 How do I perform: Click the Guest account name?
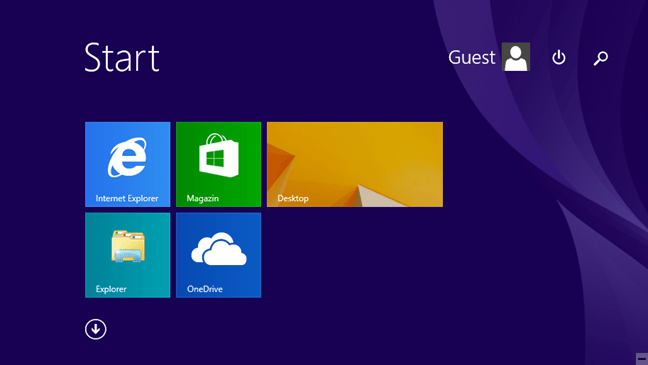pyautogui.click(x=472, y=57)
